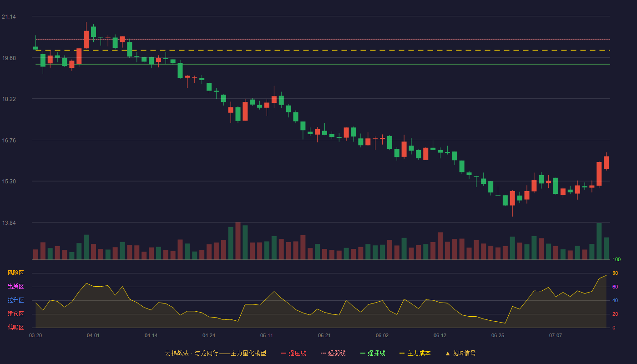Click the 龙吟信号 triangle legend icon
Image resolution: width=637 pixels, height=364 pixels.
click(x=448, y=353)
